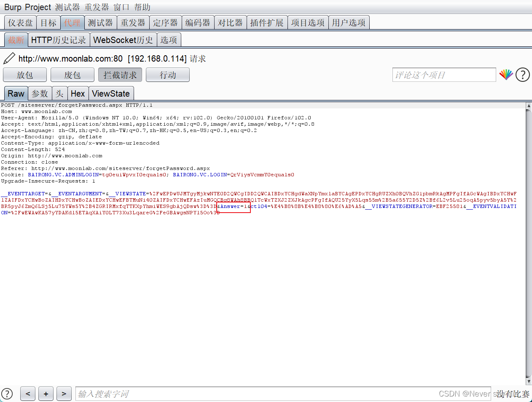Switch to the 重发器 tab

pyautogui.click(x=133, y=23)
